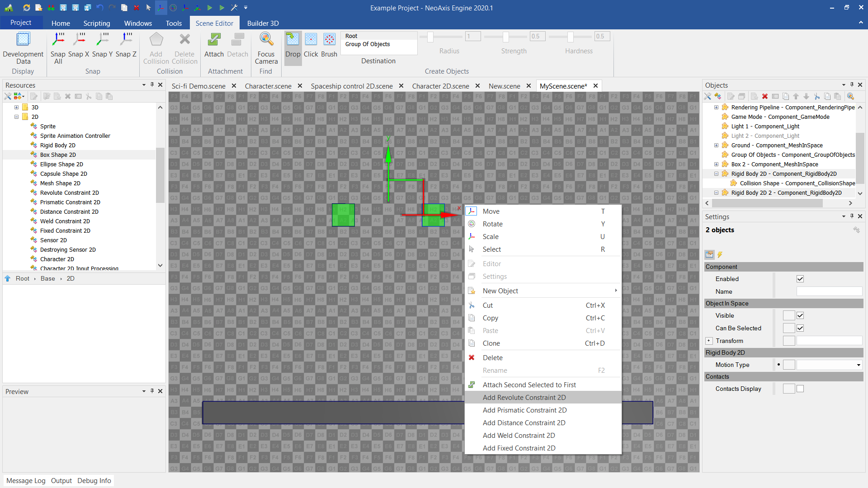Screen dimensions: 868x488
Task: Select the Click creation mode icon
Action: pos(311,40)
